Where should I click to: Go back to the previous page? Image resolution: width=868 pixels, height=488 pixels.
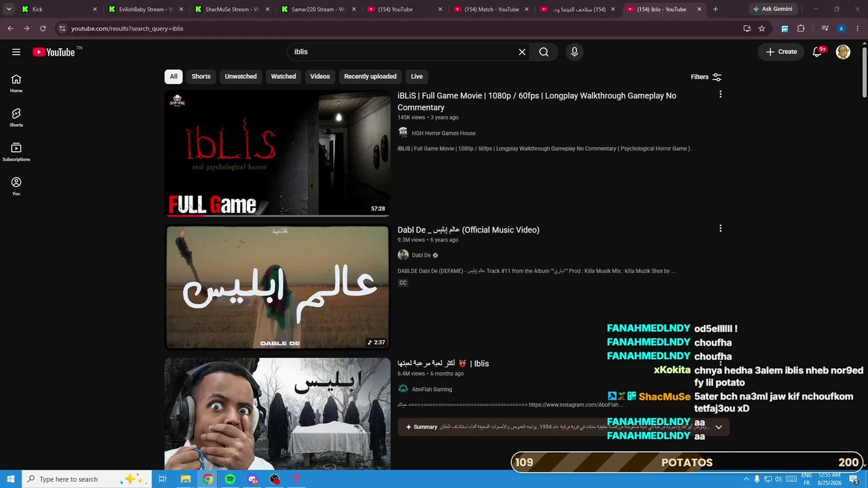click(x=10, y=28)
